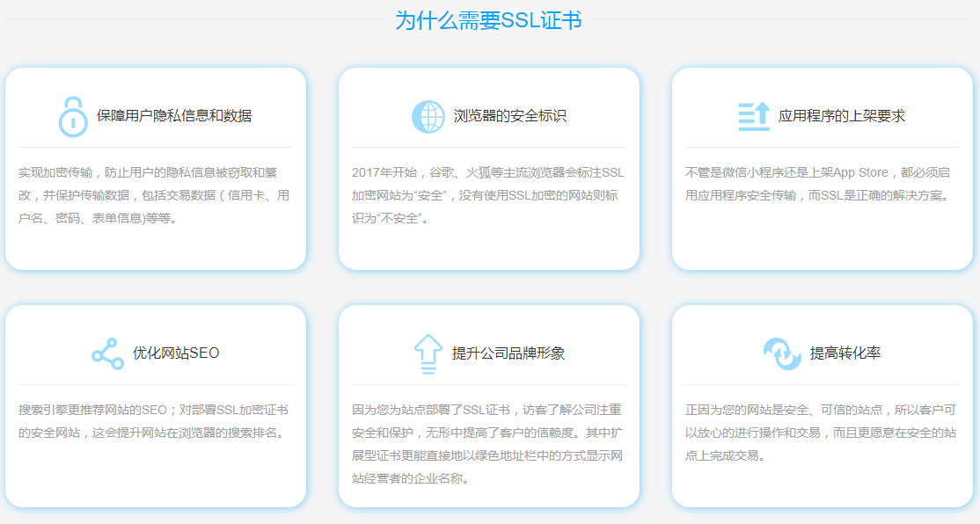980x524 pixels.
Task: Click the padlock icon for 保障用户隐私信息和数据
Action: [73, 116]
